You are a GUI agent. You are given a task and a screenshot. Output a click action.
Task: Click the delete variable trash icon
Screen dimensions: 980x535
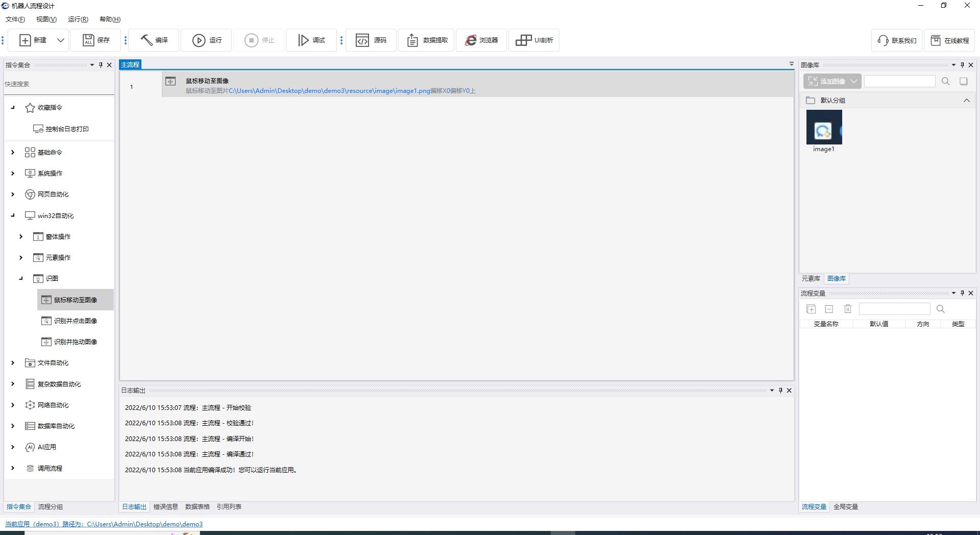click(x=848, y=309)
